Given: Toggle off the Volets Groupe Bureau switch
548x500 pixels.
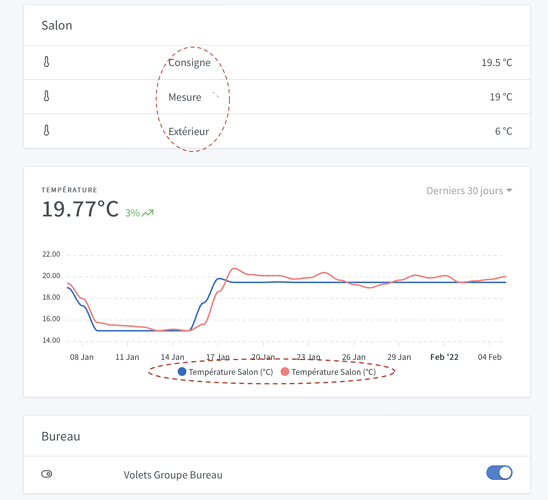Looking at the screenshot, I should [x=499, y=473].
